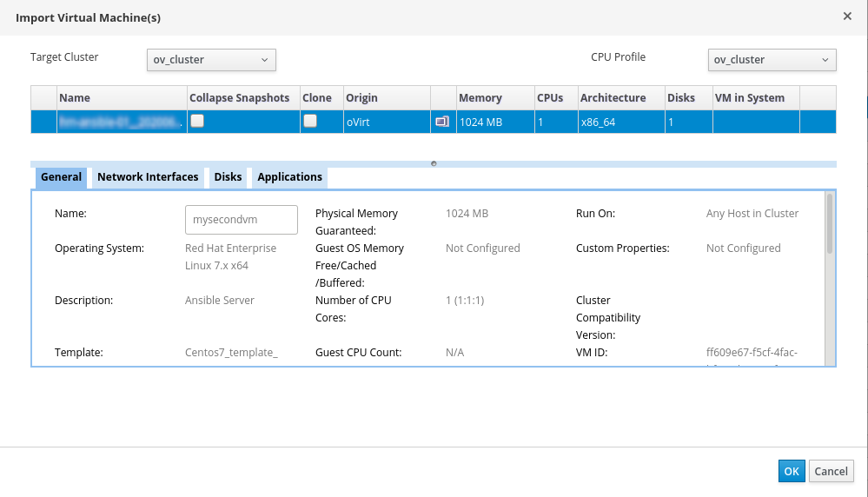This screenshot has height=497, width=868.
Task: Click the Centos7_template_ value
Action: [231, 353]
